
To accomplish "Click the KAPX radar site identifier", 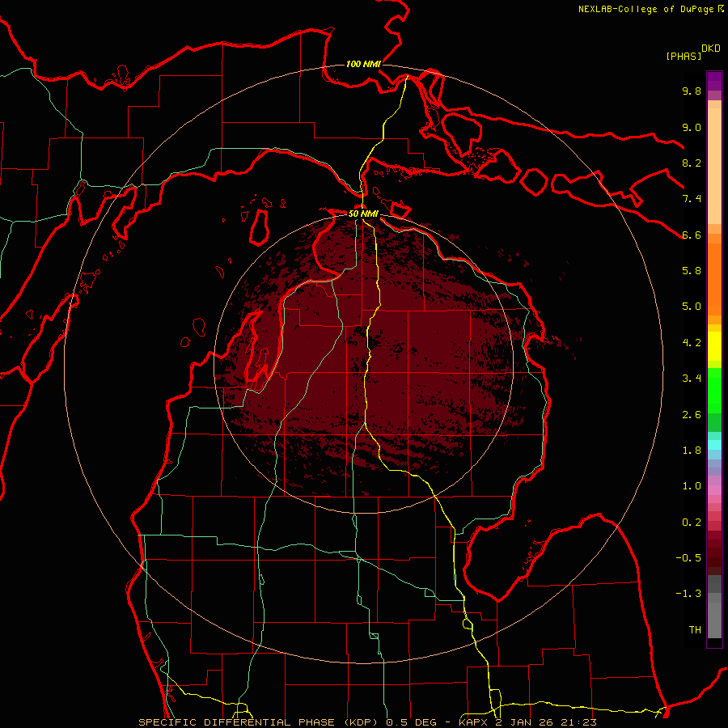I will [475, 722].
